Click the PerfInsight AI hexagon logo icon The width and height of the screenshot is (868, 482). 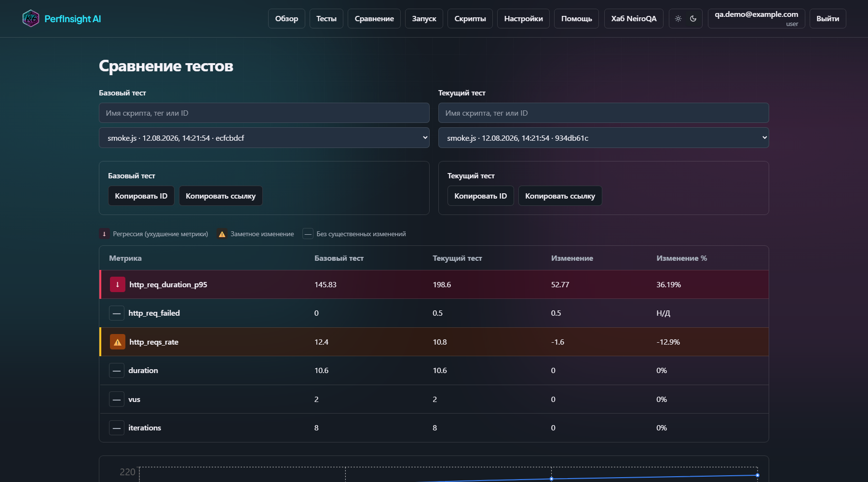(x=31, y=19)
